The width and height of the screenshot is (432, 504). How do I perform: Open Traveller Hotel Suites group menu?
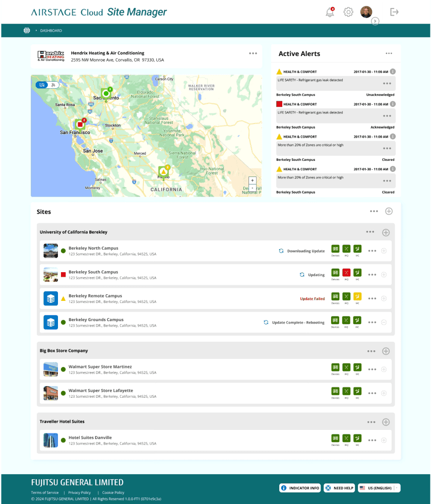[x=371, y=422]
